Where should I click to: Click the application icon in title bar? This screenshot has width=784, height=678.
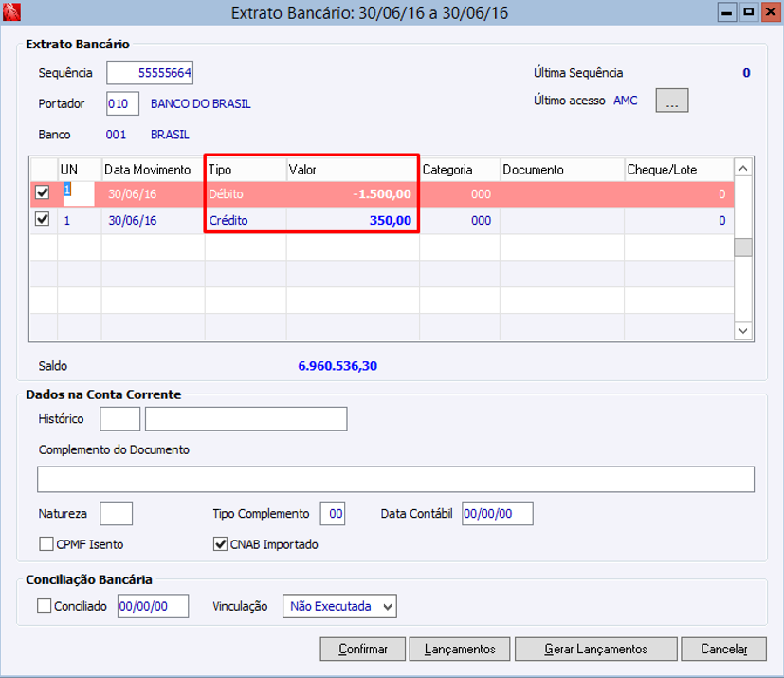[11, 12]
